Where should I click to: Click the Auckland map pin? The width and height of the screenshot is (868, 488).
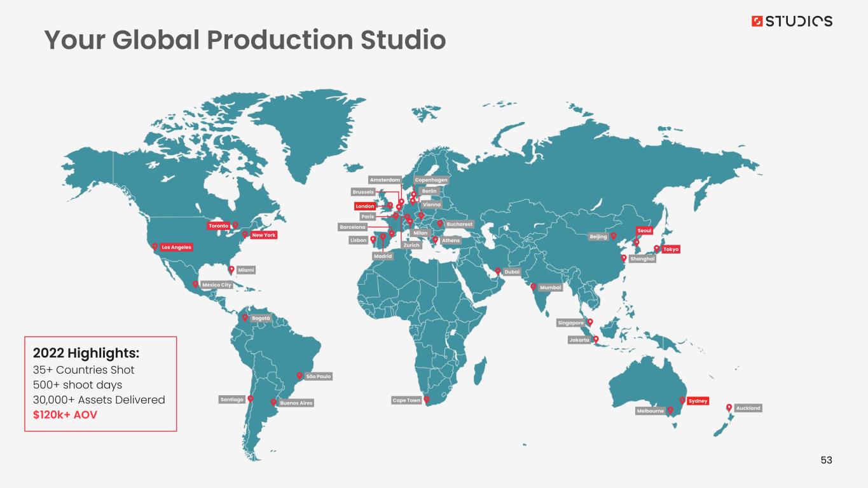[729, 407]
